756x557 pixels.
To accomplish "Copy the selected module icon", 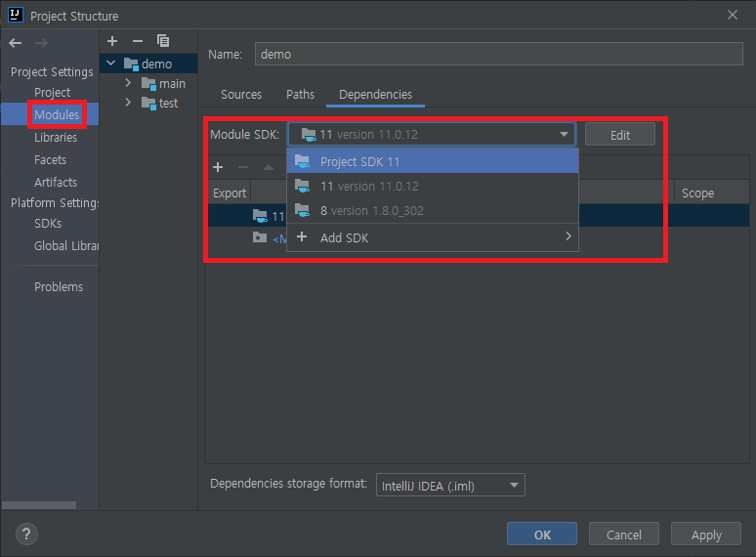I will point(163,41).
